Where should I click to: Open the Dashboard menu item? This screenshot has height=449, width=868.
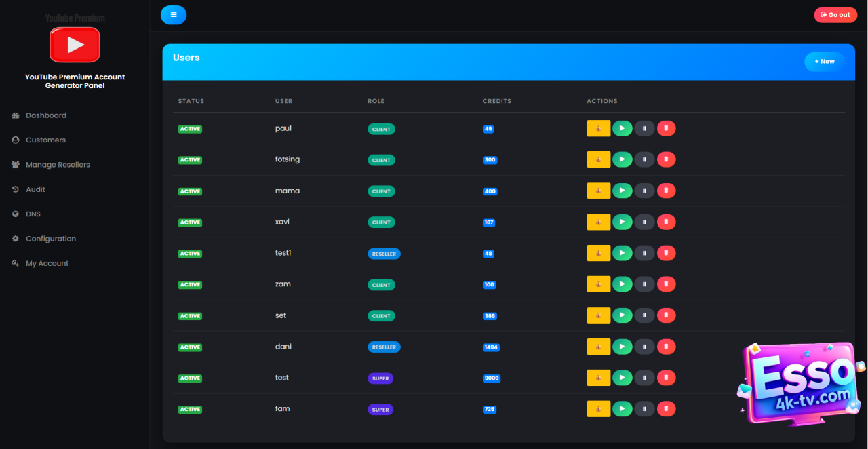point(46,115)
